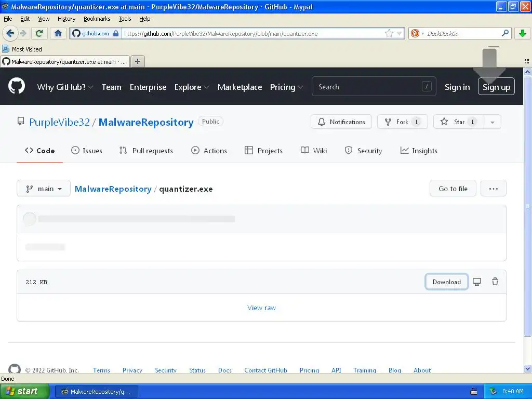Open a new browser tab
Viewport: 532px width, 399px height.
(137, 61)
